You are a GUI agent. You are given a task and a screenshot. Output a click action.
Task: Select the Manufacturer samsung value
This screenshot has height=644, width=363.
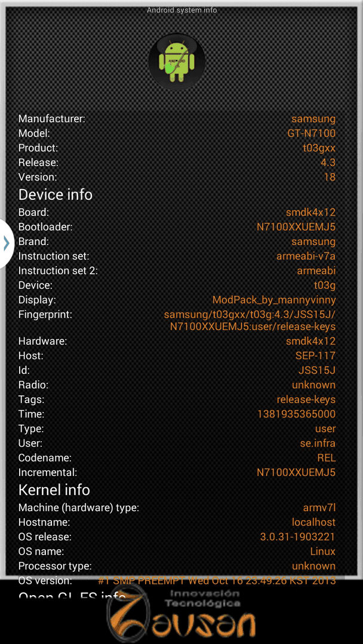[313, 119]
